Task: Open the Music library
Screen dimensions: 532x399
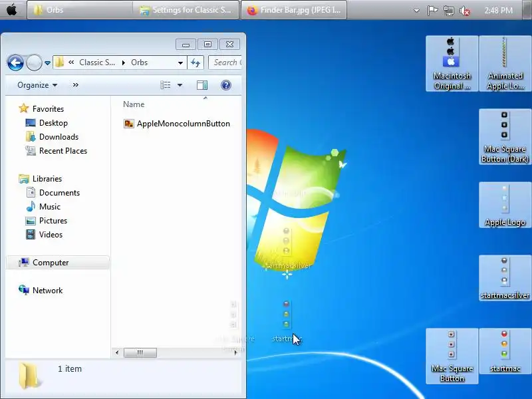Action: point(49,207)
